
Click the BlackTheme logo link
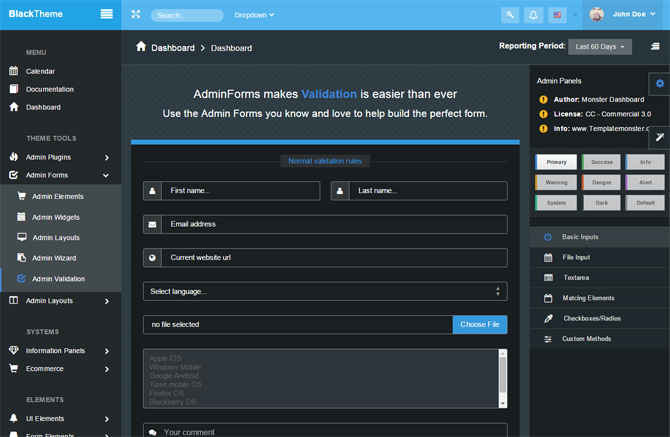[35, 14]
